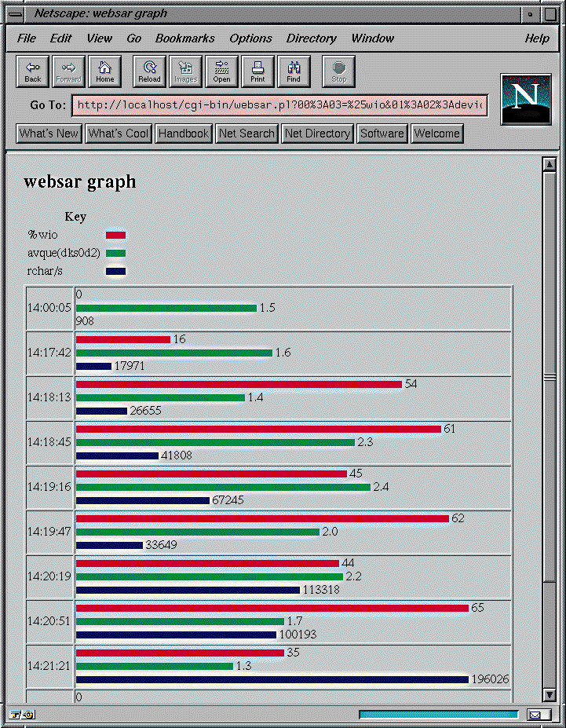The width and height of the screenshot is (566, 728).
Task: Open the Bookmarks menu
Action: tap(184, 38)
